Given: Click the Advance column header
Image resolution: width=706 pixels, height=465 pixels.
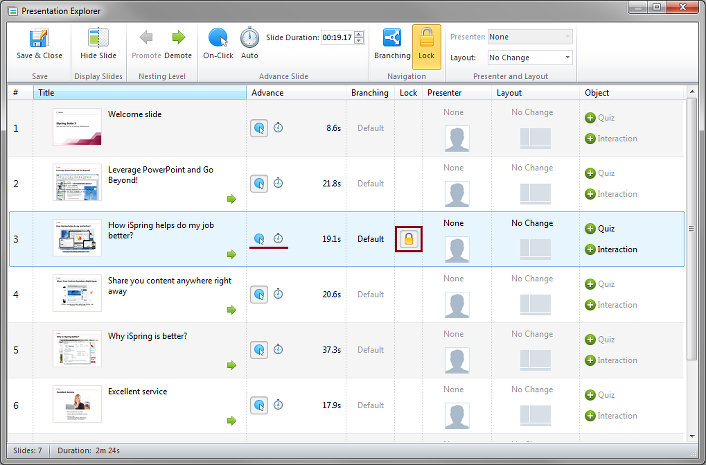Looking at the screenshot, I should pos(297,93).
